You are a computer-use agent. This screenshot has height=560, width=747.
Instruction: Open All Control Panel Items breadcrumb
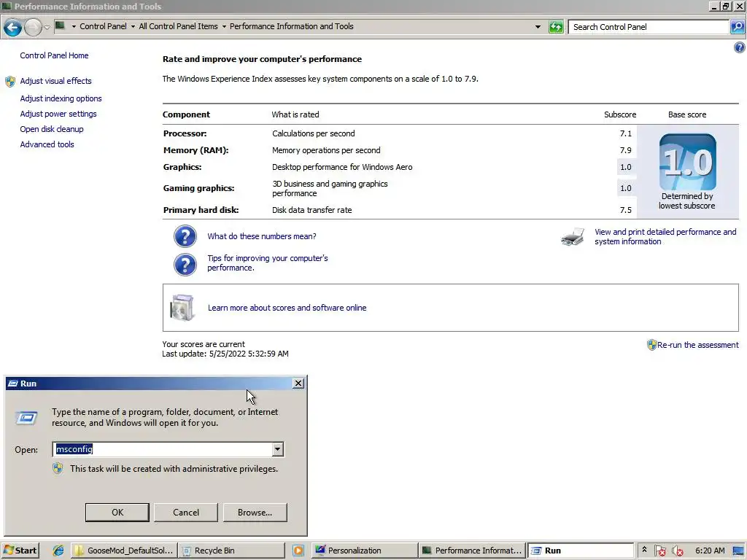pyautogui.click(x=178, y=27)
